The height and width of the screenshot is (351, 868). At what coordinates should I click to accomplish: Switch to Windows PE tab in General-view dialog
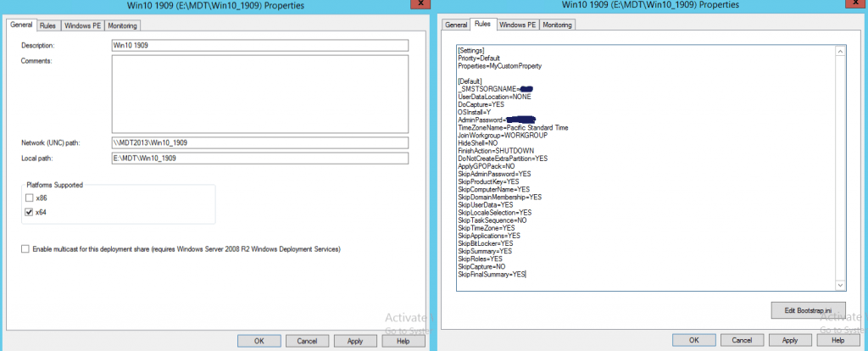(81, 26)
